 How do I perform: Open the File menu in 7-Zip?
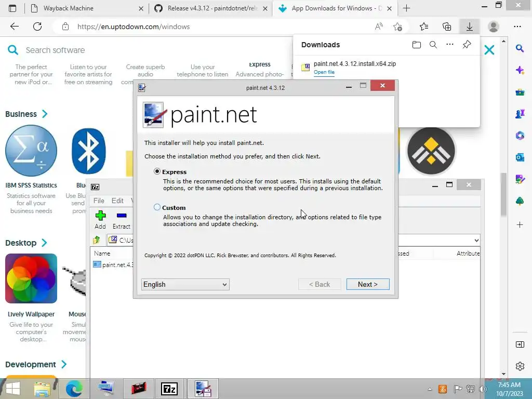(x=99, y=201)
